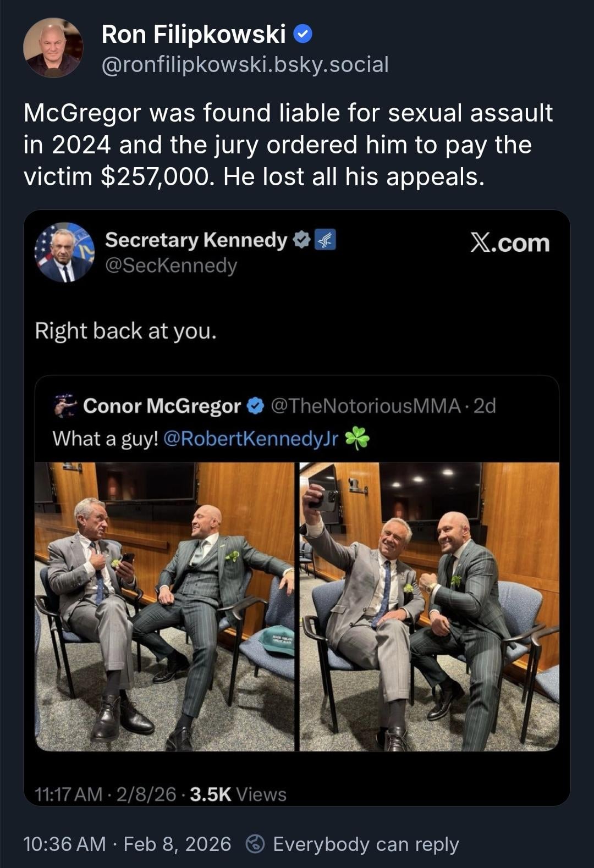The height and width of the screenshot is (868, 594).
Task: Open the @TheNotoriousMMA handle
Action: pyautogui.click(x=366, y=406)
